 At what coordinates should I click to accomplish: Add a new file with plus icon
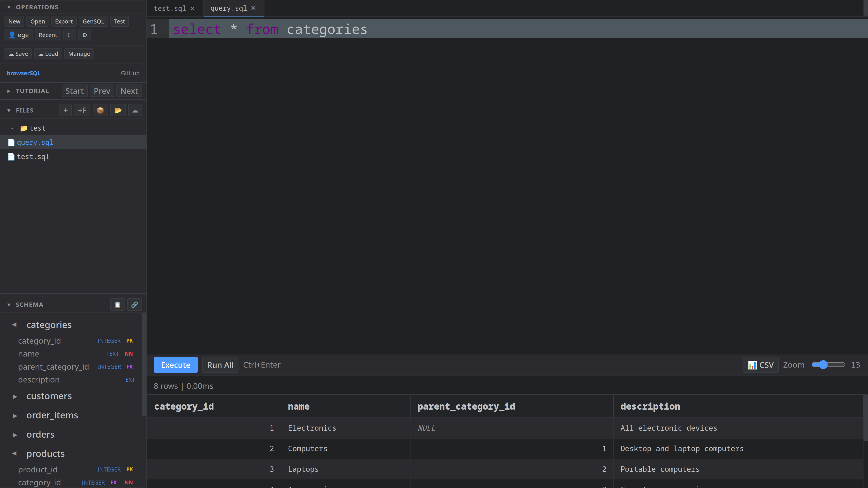click(65, 110)
